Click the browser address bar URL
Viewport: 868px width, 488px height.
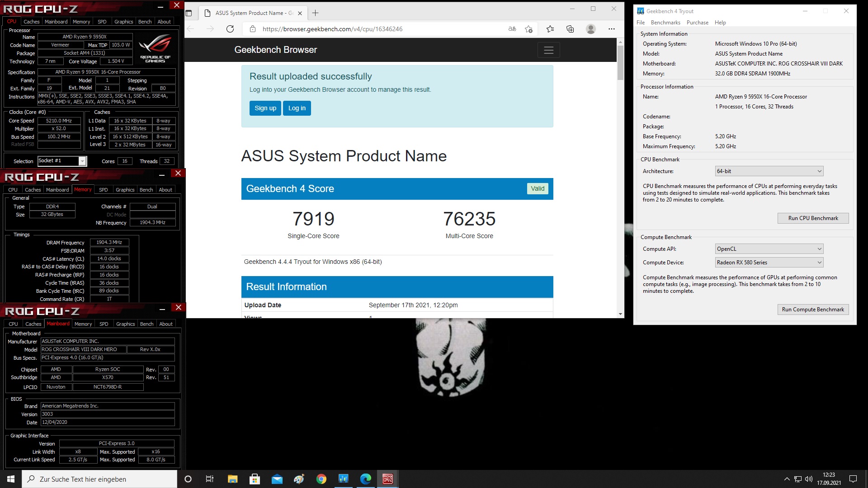332,29
